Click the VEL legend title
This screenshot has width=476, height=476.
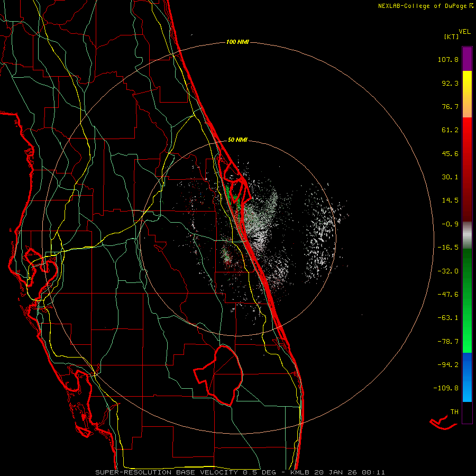464,32
